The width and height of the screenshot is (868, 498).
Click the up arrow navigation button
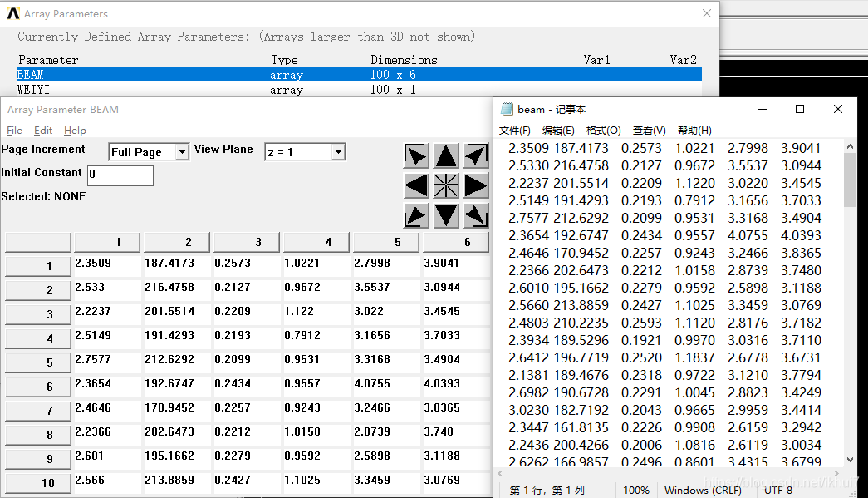tap(445, 155)
